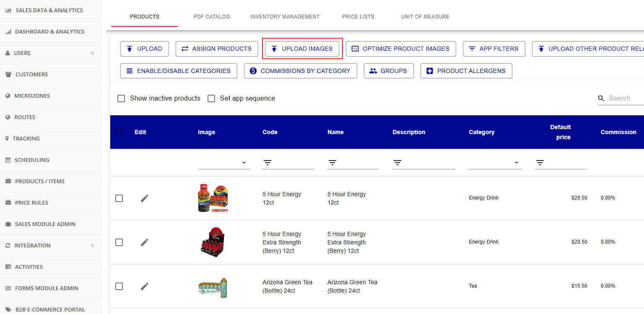Check the Set app sequence option
This screenshot has height=314, width=644.
pos(211,98)
